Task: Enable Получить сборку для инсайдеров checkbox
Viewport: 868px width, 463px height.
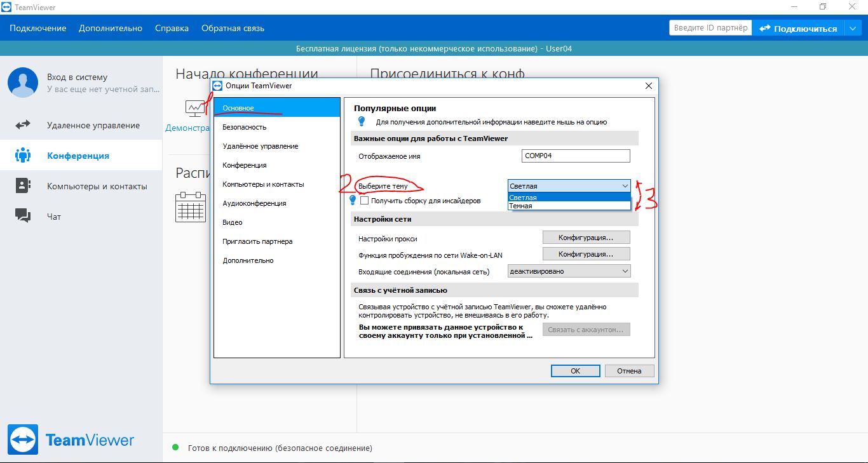Action: (x=365, y=200)
